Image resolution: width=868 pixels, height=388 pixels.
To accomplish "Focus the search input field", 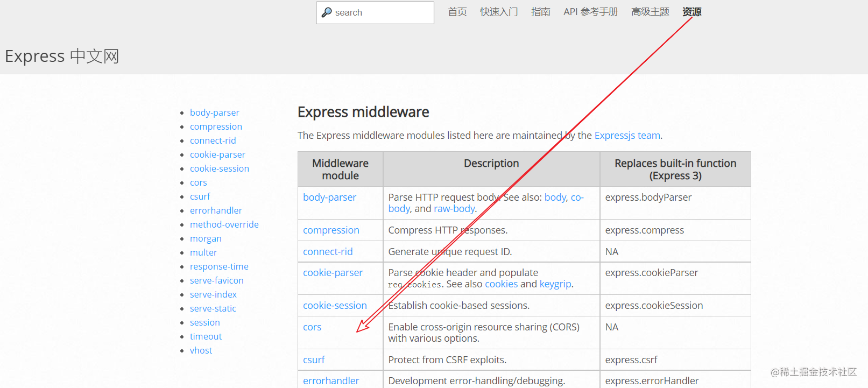I will click(375, 13).
